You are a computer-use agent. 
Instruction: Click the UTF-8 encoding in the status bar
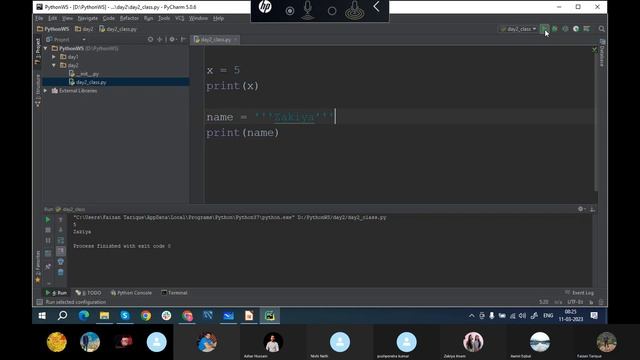click(x=575, y=302)
